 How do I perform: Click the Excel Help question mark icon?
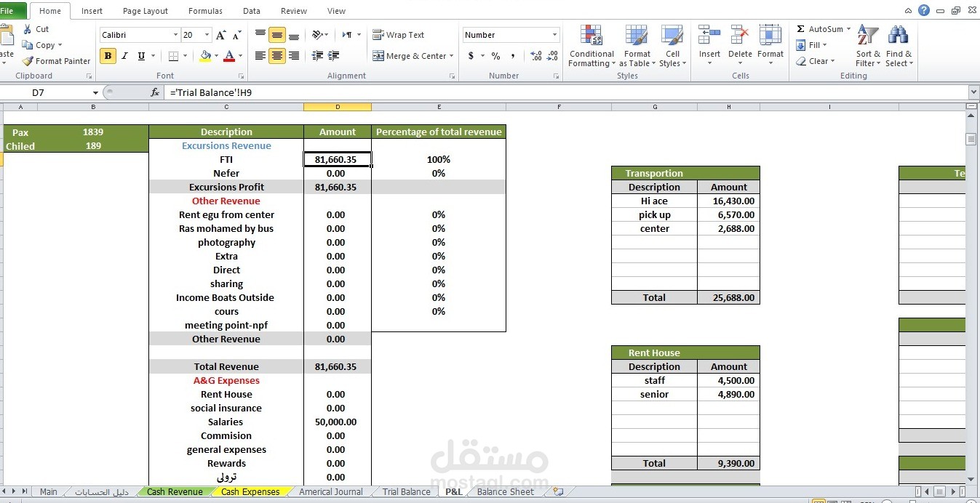point(924,10)
